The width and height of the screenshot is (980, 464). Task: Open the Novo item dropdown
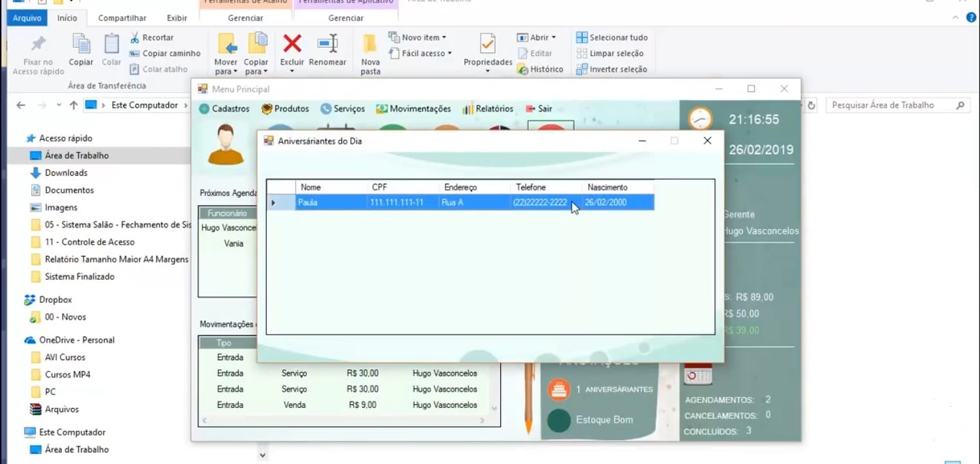417,37
